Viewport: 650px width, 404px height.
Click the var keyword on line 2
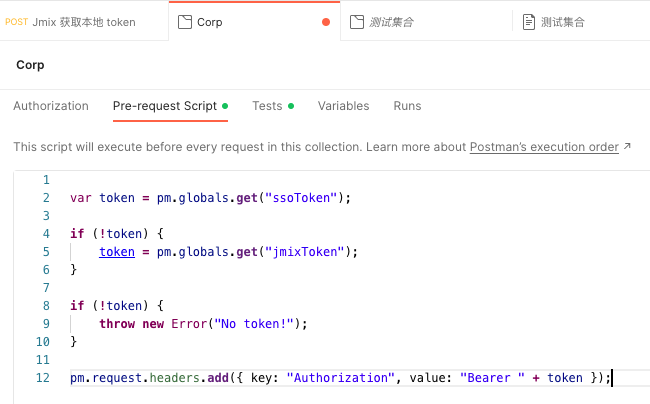[x=80, y=198]
